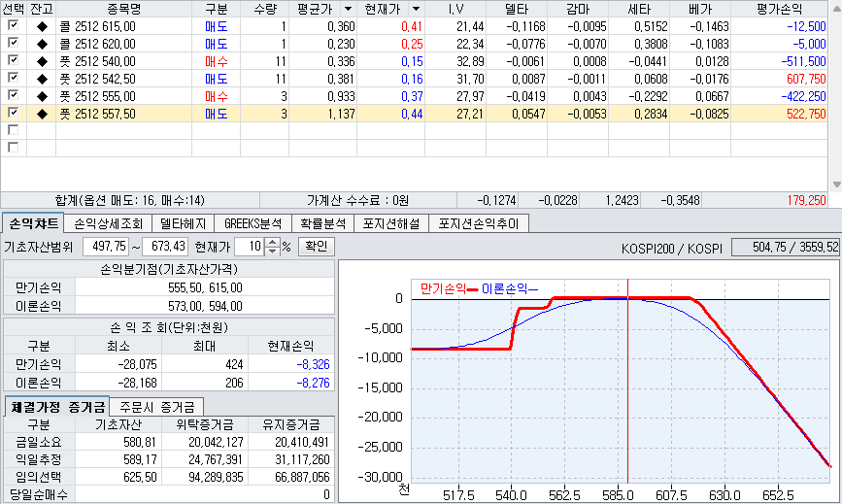Click the 이론손익 현재손익 value -8,276
The image size is (842, 504).
click(313, 383)
